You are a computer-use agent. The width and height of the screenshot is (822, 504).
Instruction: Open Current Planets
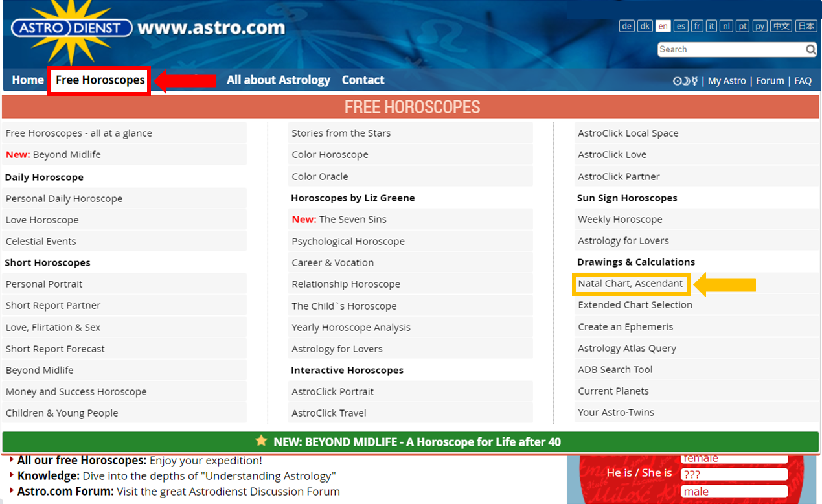pos(697,391)
